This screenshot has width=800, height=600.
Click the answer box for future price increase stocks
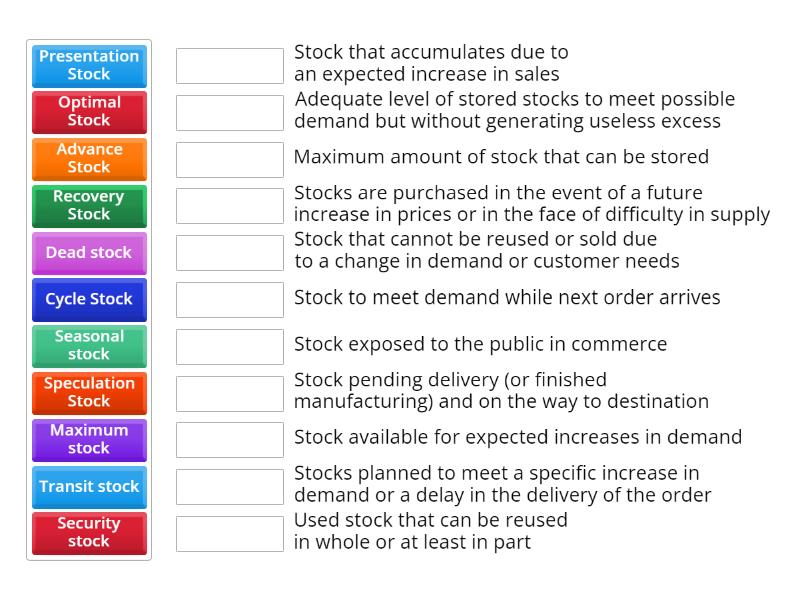click(229, 205)
